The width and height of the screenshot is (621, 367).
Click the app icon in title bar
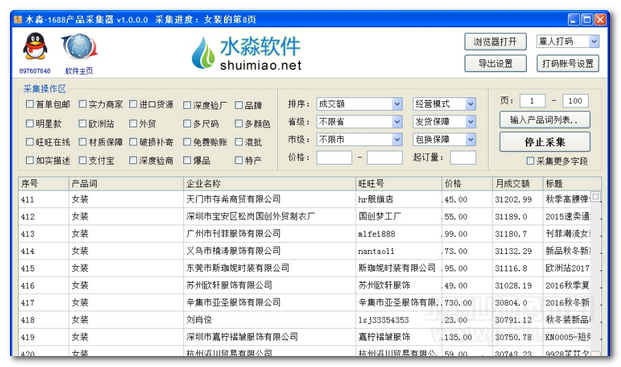(18, 19)
